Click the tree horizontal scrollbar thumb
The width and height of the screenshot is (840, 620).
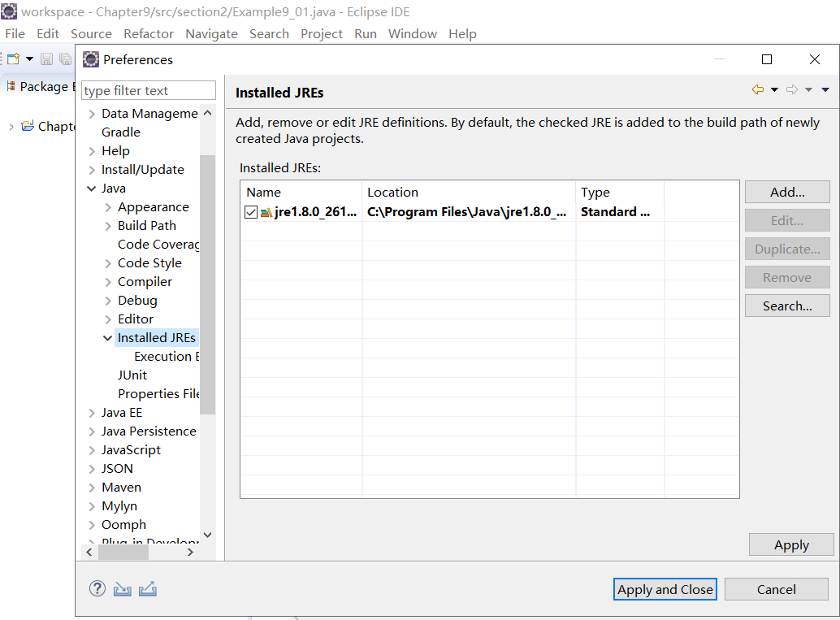(x=123, y=553)
